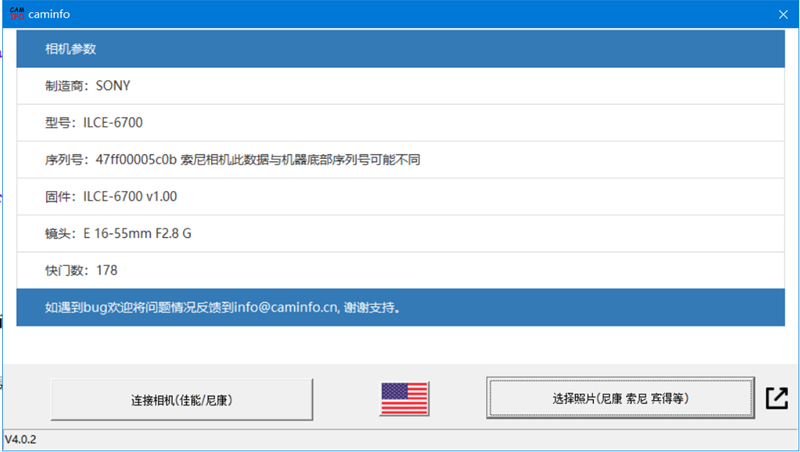Click the caminfo title text
800x452 pixels.
click(x=49, y=14)
